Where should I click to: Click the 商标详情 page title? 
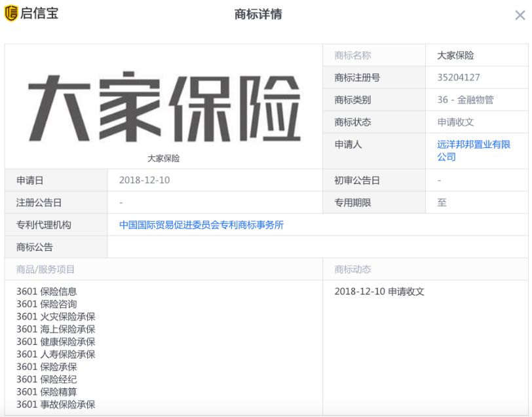pyautogui.click(x=258, y=14)
